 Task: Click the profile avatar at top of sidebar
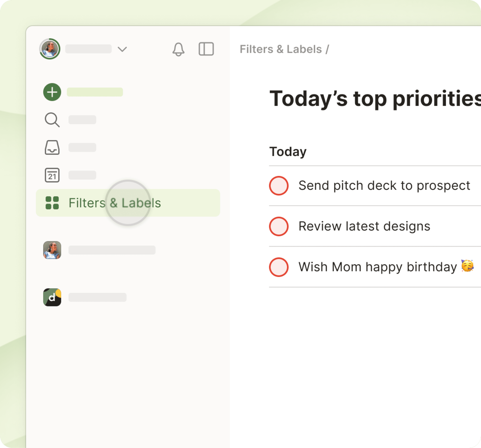(50, 49)
